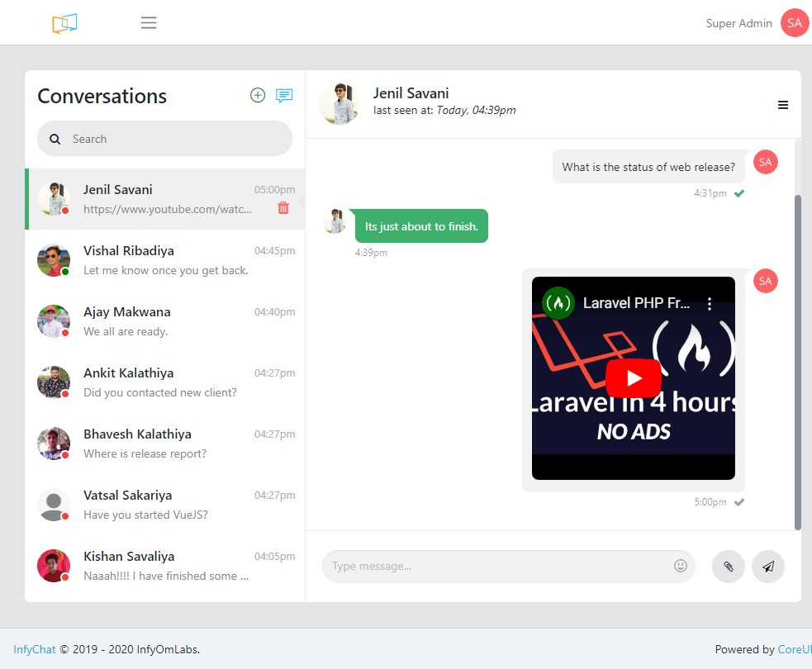Click the new group chat bubble icon

284,96
